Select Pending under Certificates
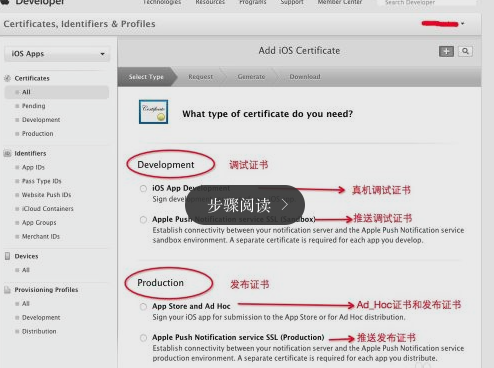Screen dimensions: 494x368 tap(33, 106)
